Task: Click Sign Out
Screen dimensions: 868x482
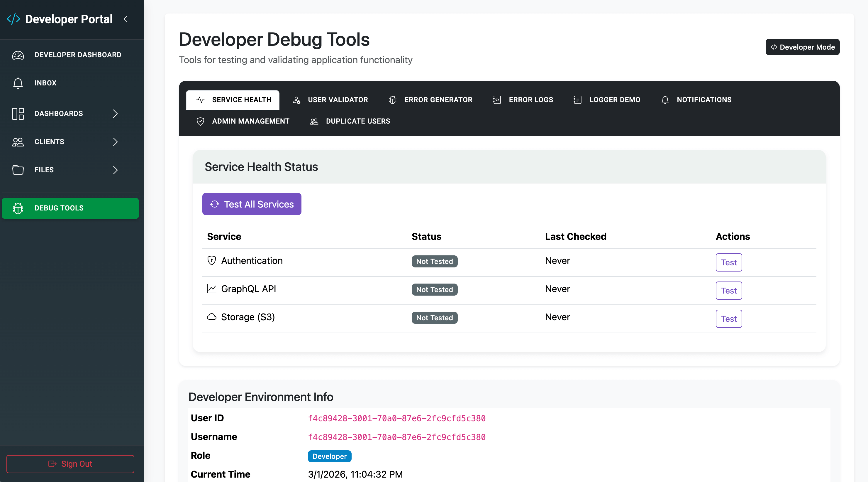Action: click(70, 464)
